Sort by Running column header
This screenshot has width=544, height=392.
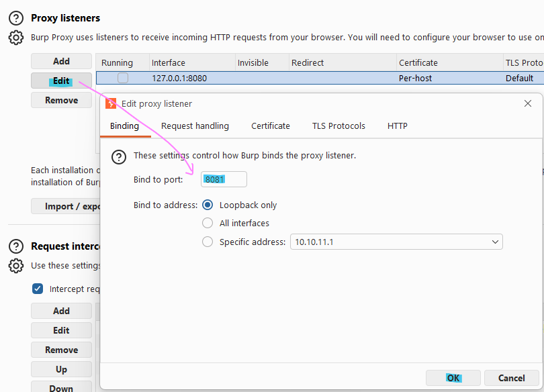[x=122, y=62]
